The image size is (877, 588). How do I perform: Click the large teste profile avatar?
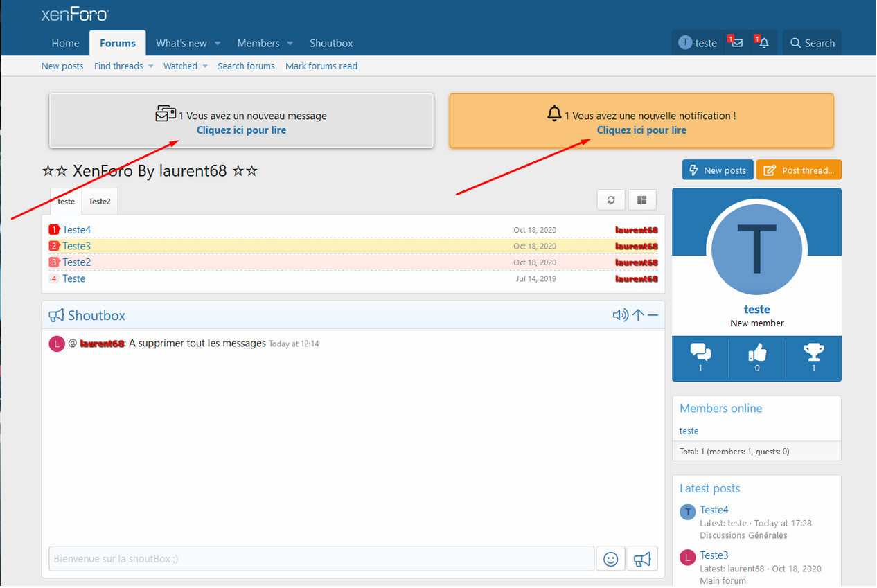[756, 249]
